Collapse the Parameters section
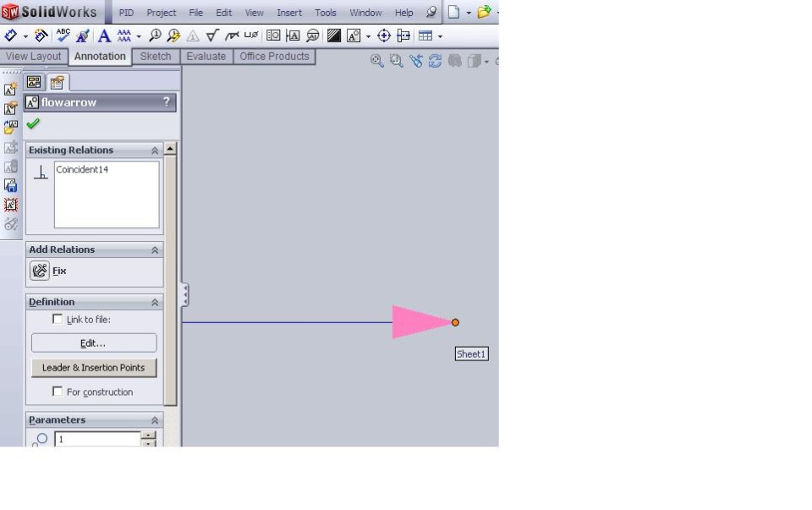The image size is (812, 510). 154,420
